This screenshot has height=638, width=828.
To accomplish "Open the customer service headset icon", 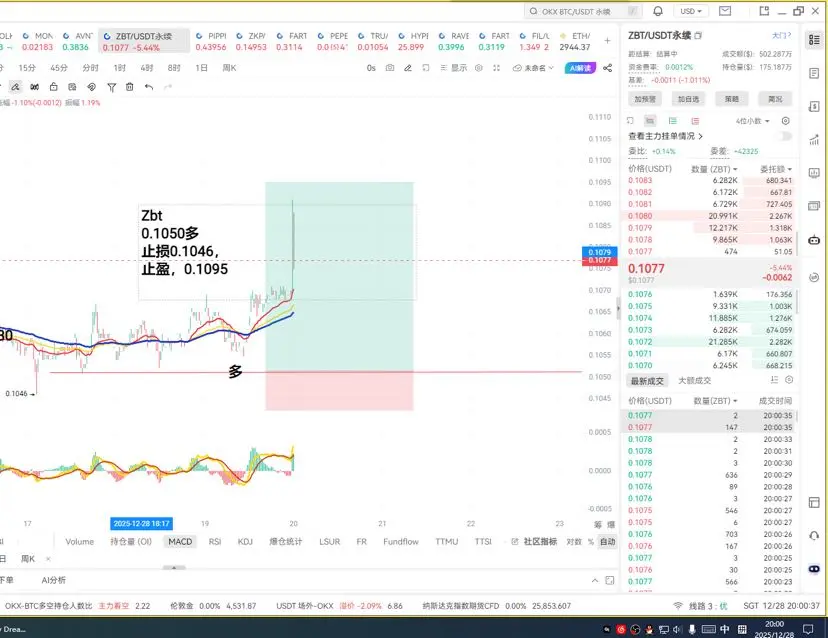I will [x=814, y=536].
